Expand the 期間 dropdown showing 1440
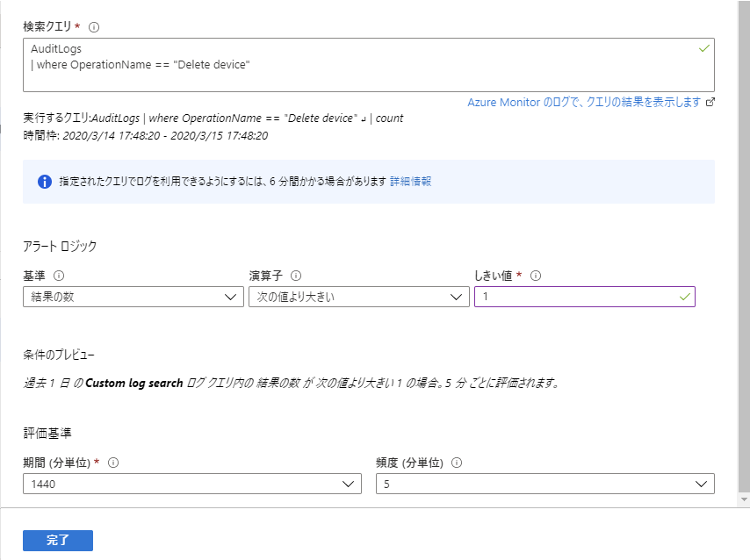This screenshot has height=560, width=750. (192, 484)
